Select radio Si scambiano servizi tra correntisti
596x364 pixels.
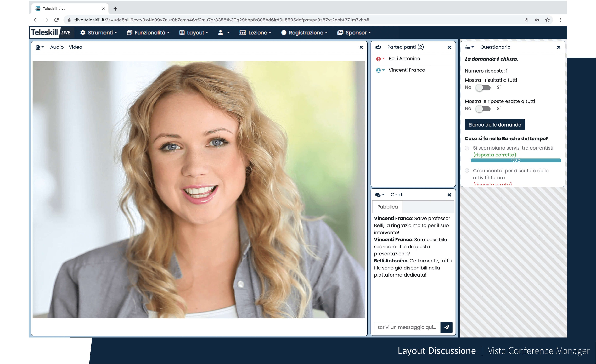[x=467, y=148]
